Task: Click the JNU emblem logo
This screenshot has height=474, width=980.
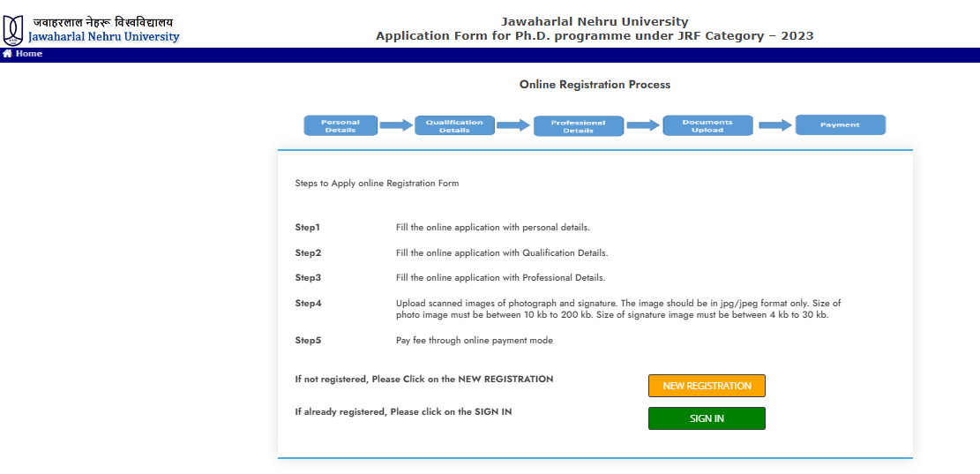Action: pyautogui.click(x=11, y=30)
